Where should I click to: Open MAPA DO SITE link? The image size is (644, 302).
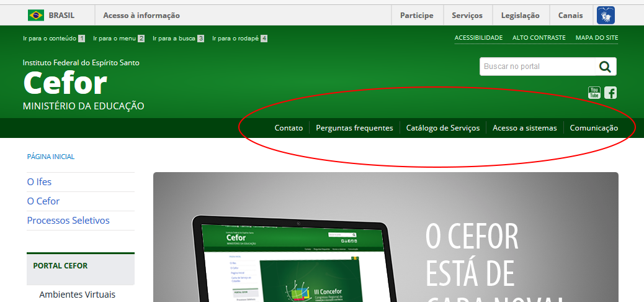pos(597,37)
